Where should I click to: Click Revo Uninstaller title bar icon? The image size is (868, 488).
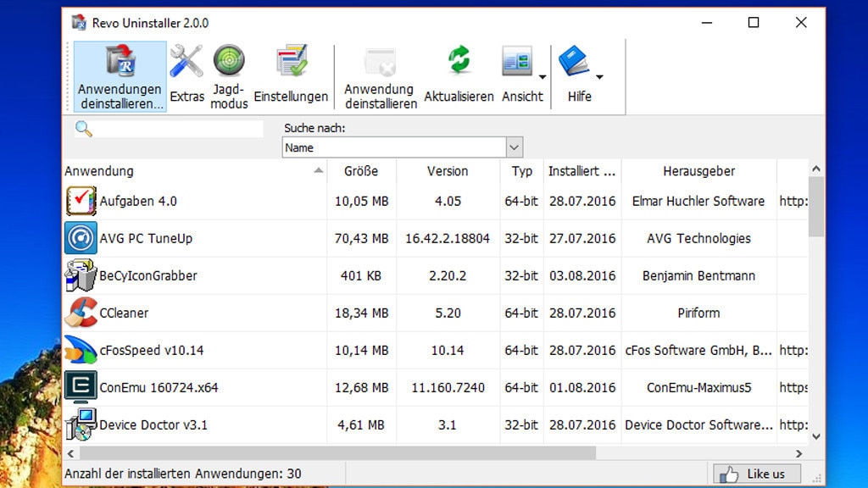coord(79,23)
